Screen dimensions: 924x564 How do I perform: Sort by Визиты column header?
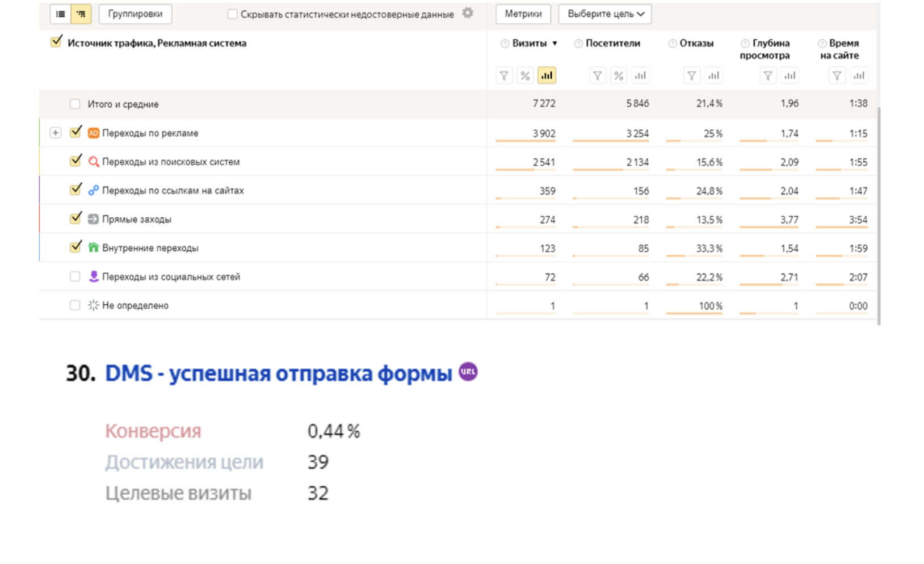coord(530,43)
